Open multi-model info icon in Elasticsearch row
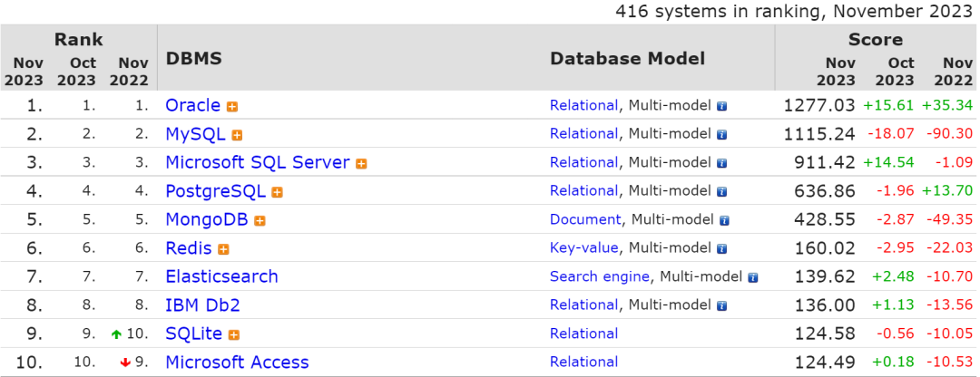 752,277
